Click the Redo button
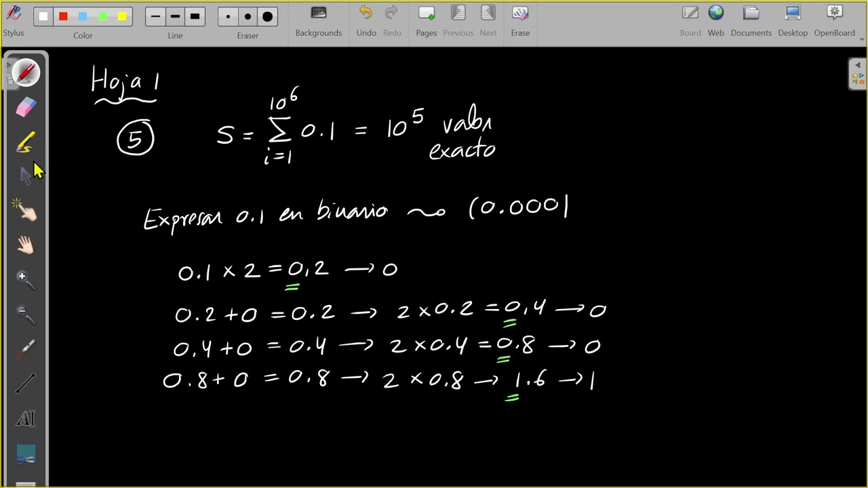This screenshot has width=868, height=488. click(392, 20)
